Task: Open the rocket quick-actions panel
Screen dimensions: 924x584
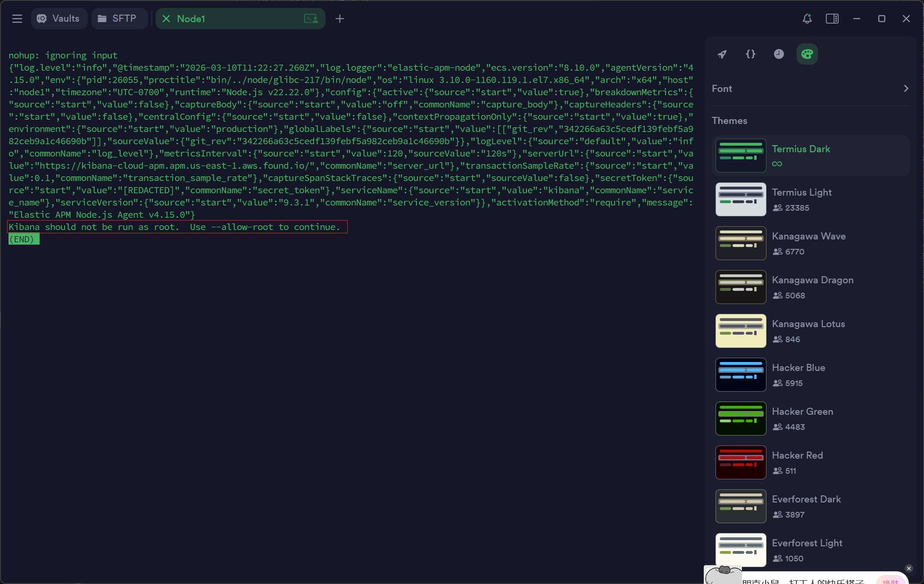Action: [722, 54]
